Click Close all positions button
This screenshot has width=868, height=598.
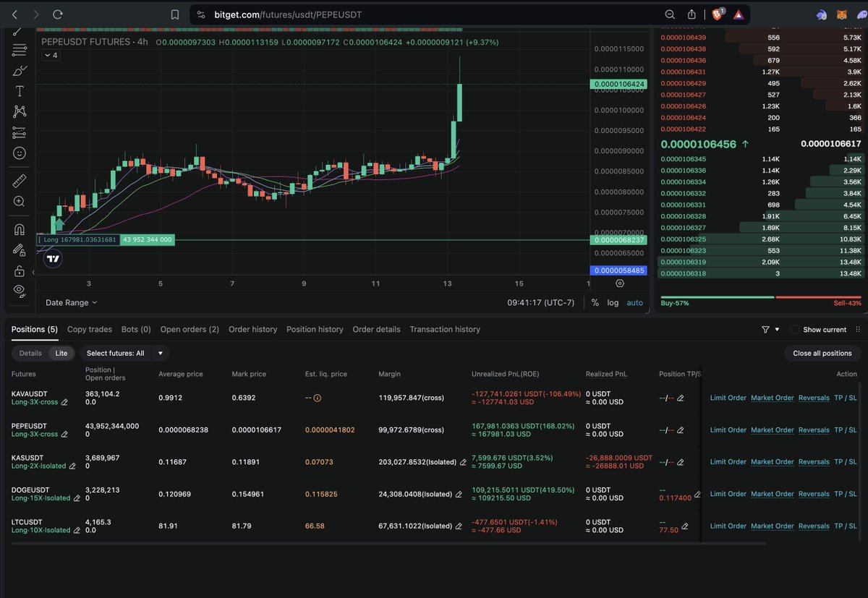pyautogui.click(x=822, y=354)
